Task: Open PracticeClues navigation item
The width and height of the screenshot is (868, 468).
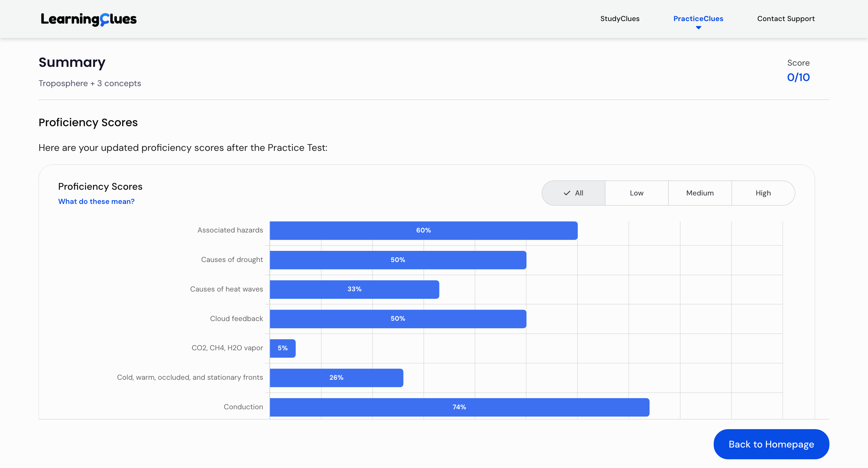Action: click(698, 18)
